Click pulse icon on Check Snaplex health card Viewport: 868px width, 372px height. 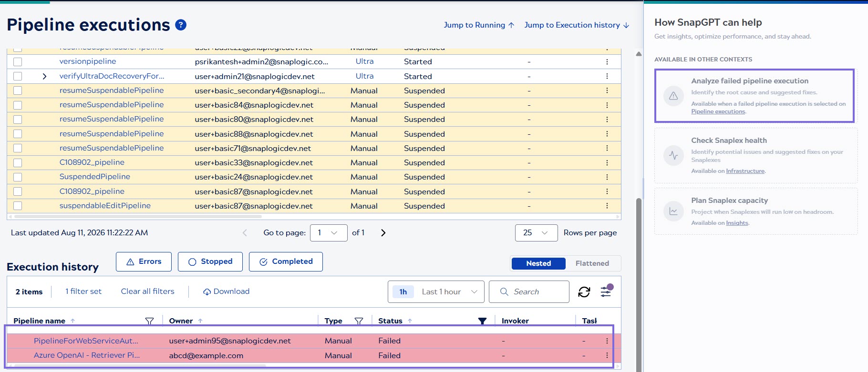[673, 156]
